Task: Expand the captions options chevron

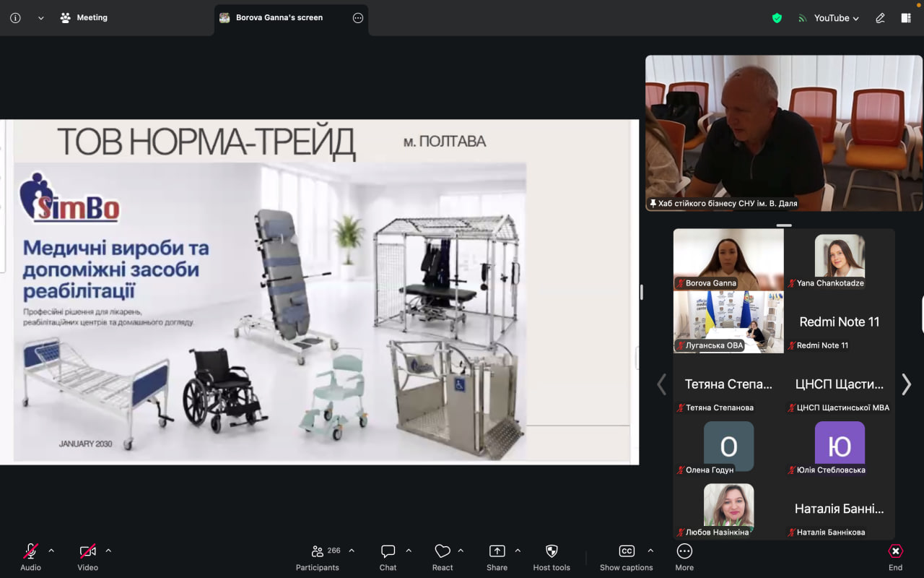Action: [650, 551]
